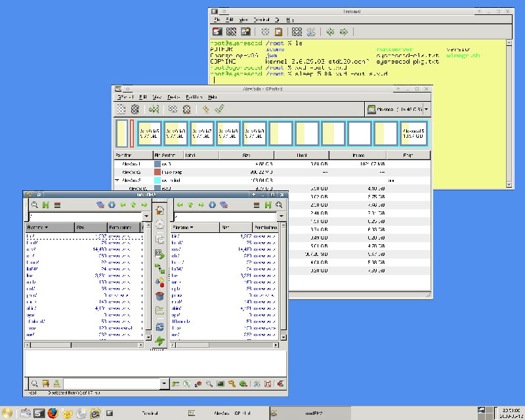Collapse the extended partition row in GParted's list
This screenshot has width=525, height=420.
(x=119, y=178)
